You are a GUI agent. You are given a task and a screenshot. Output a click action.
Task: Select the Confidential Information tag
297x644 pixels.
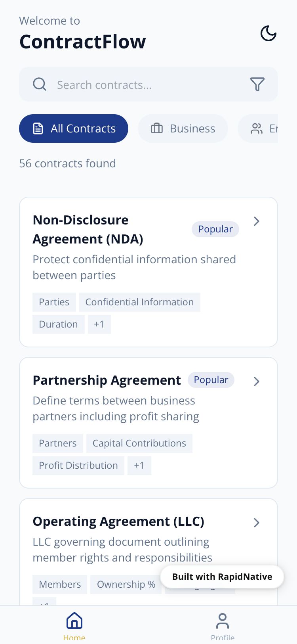[139, 302]
